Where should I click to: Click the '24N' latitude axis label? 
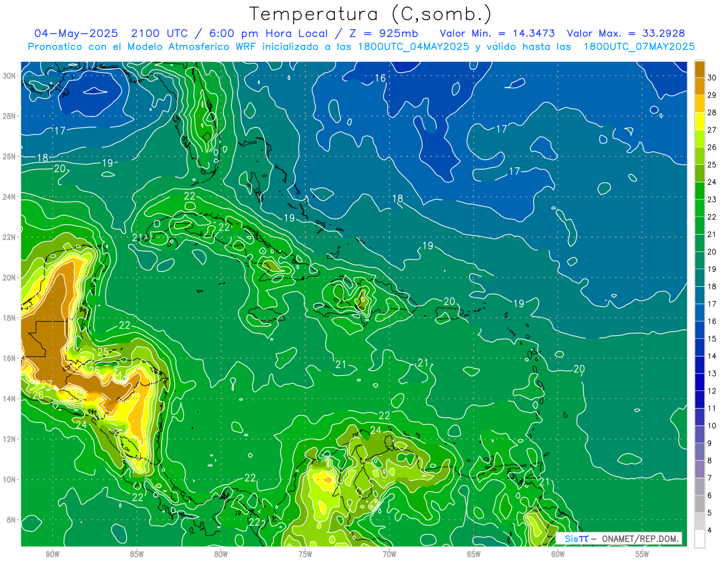[x=10, y=197]
